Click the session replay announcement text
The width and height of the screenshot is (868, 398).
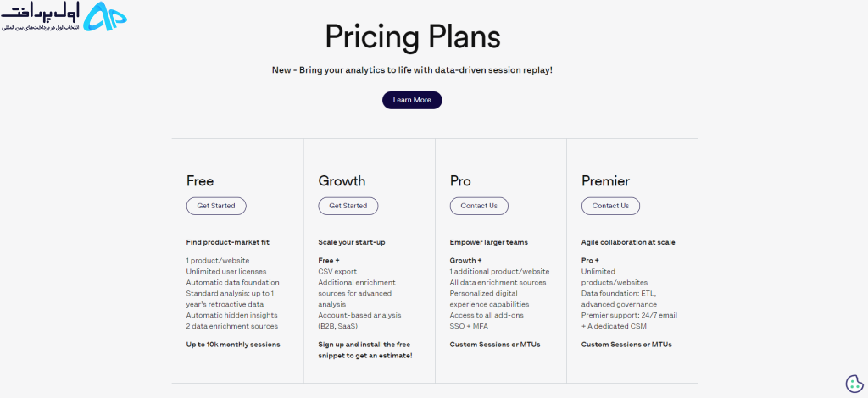[x=412, y=70]
